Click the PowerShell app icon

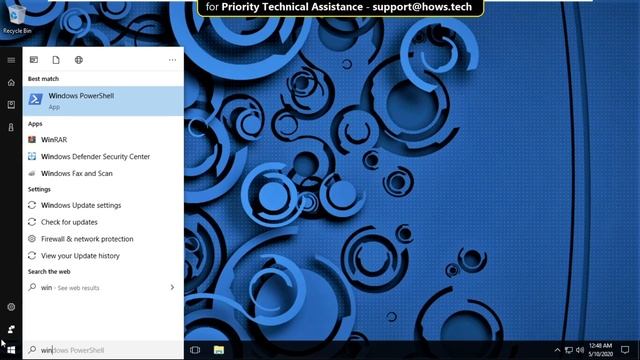click(x=36, y=99)
